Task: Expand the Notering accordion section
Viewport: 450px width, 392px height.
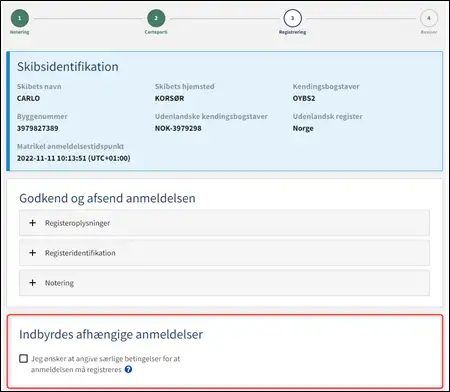Action: (x=224, y=283)
